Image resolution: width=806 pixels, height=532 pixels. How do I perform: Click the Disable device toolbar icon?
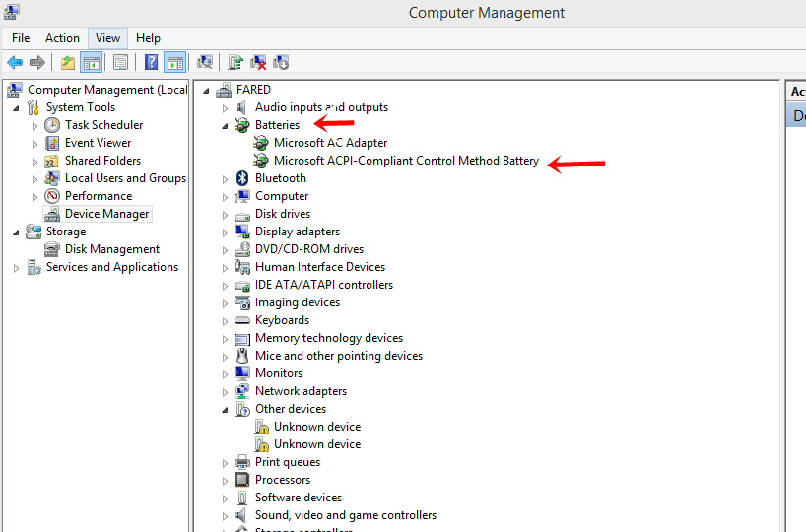(x=281, y=63)
